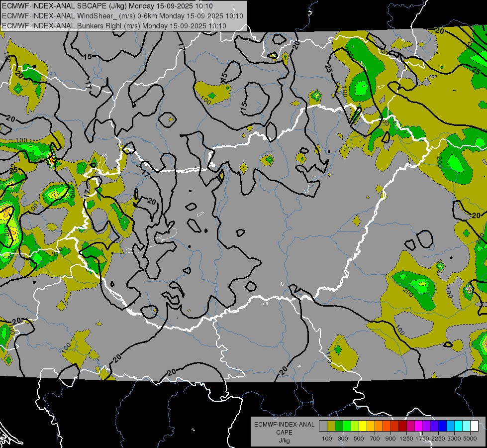Viewport: 487px width, 448px height.
Task: Select the brick red swatch right of 900
Action: click(x=395, y=426)
